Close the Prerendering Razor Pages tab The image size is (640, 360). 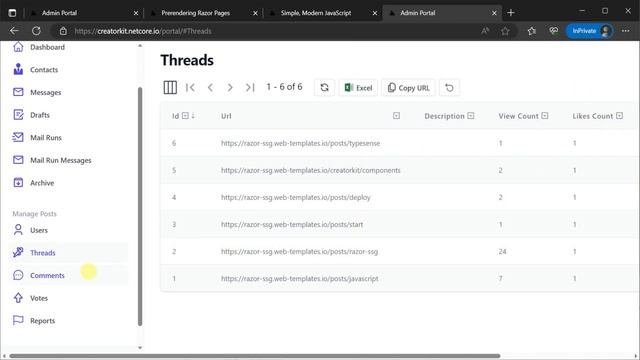(255, 13)
